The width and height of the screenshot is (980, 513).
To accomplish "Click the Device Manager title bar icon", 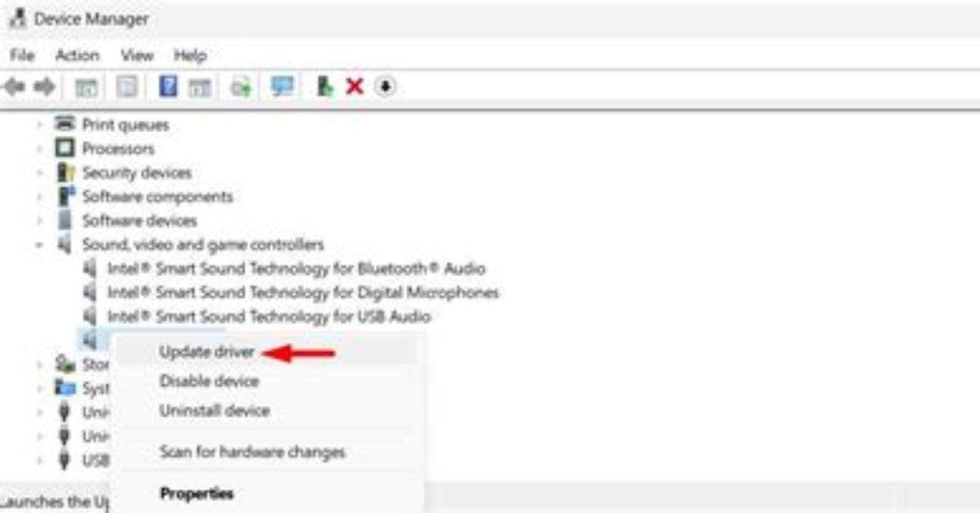I will point(17,18).
